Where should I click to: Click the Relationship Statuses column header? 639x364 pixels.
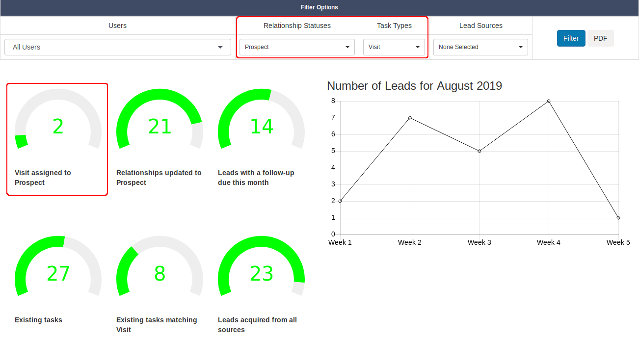point(296,26)
